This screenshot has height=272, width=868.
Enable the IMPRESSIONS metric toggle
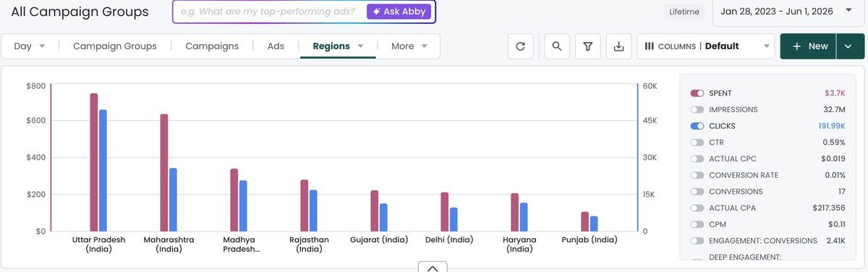tap(697, 110)
